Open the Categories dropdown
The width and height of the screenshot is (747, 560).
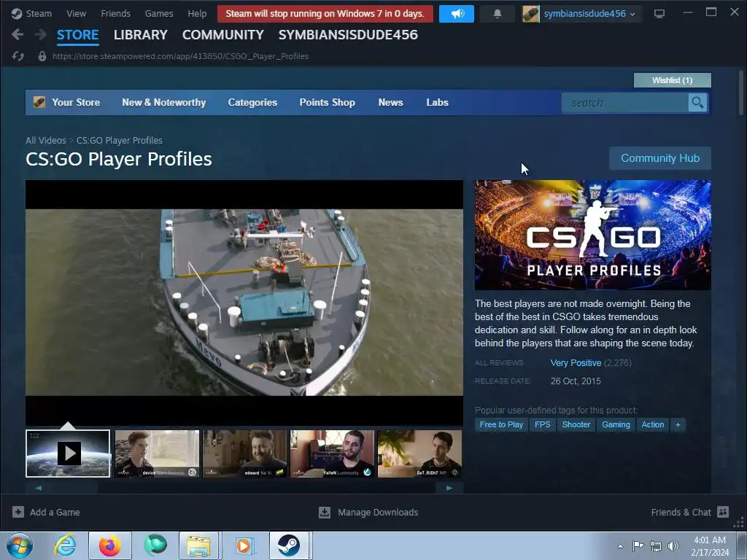click(x=252, y=102)
